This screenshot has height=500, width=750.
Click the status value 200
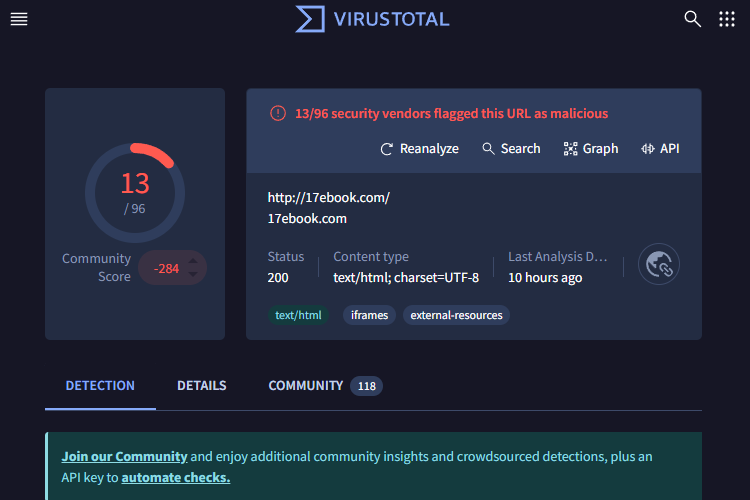point(278,278)
